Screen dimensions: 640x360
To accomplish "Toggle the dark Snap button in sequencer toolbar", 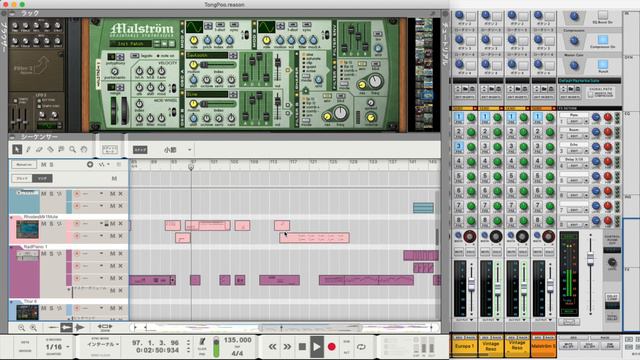I will pos(140,150).
